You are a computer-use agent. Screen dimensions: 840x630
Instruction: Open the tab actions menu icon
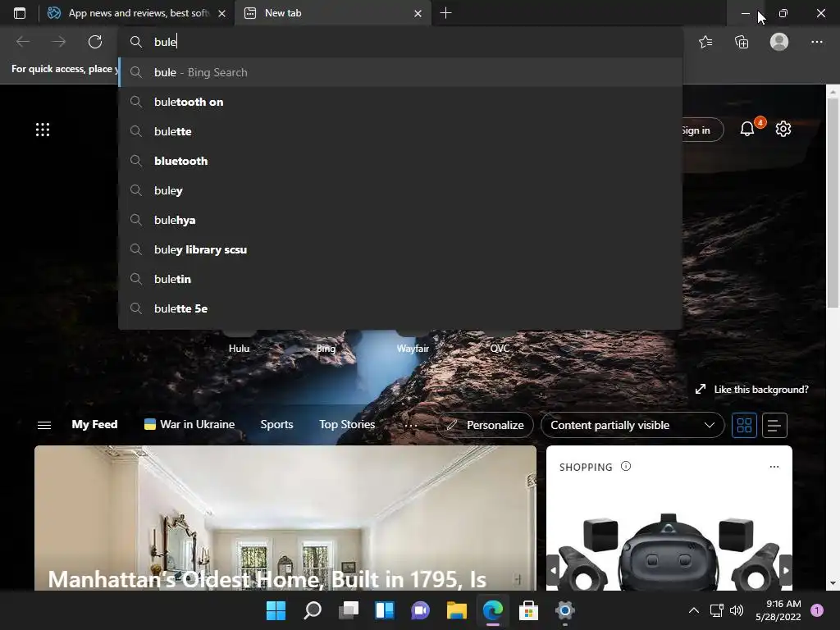point(20,13)
